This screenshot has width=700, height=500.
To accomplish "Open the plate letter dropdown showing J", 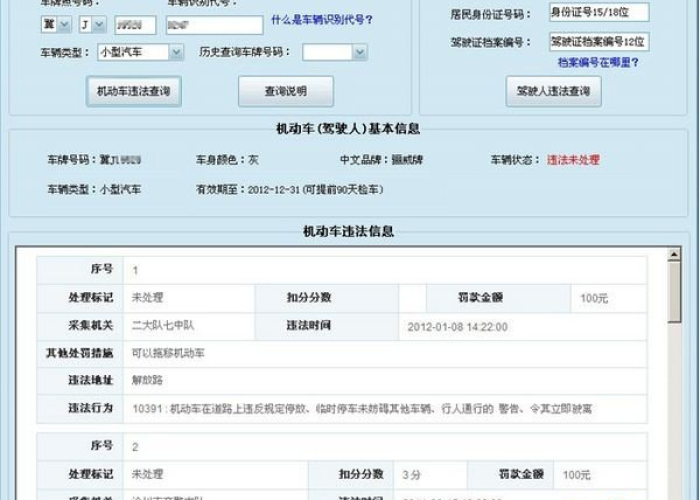I will click(93, 25).
